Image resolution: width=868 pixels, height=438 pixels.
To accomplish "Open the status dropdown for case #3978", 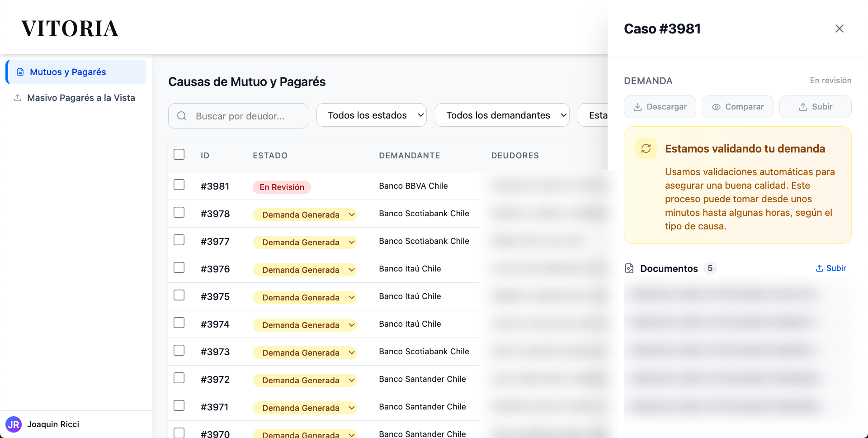I will (351, 214).
